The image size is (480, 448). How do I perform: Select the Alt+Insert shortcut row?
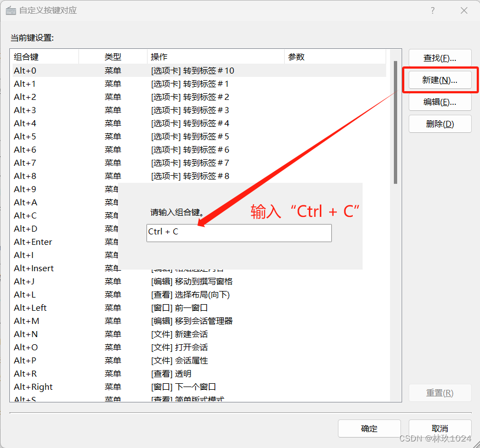[33, 268]
